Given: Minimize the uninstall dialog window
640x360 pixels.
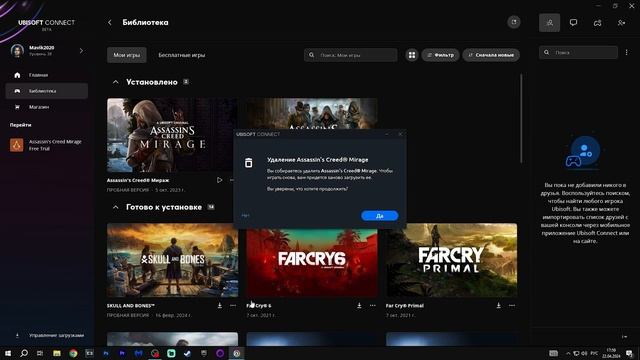Looking at the screenshot, I should (387, 134).
